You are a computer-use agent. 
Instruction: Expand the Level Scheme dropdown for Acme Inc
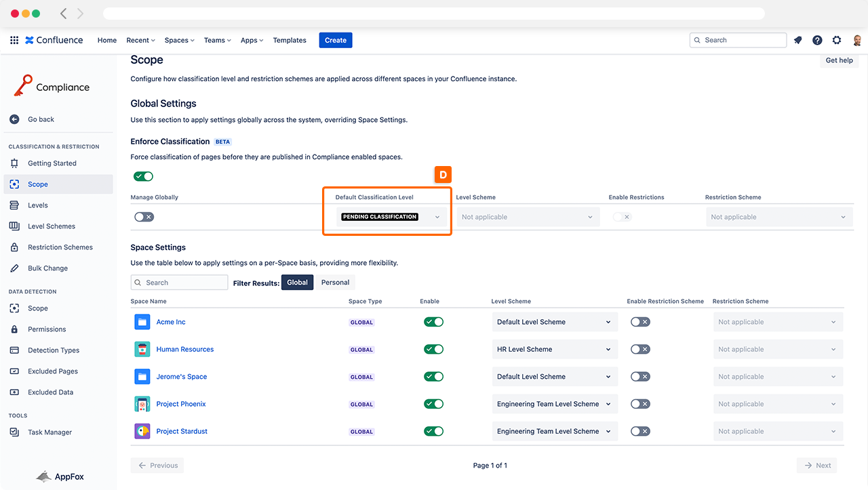pos(554,322)
